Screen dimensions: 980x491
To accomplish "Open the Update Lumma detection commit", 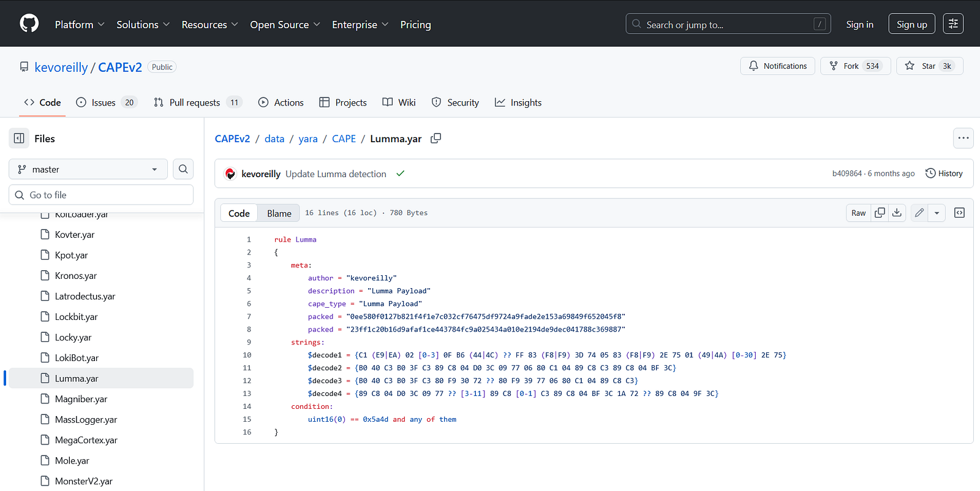I will (336, 174).
